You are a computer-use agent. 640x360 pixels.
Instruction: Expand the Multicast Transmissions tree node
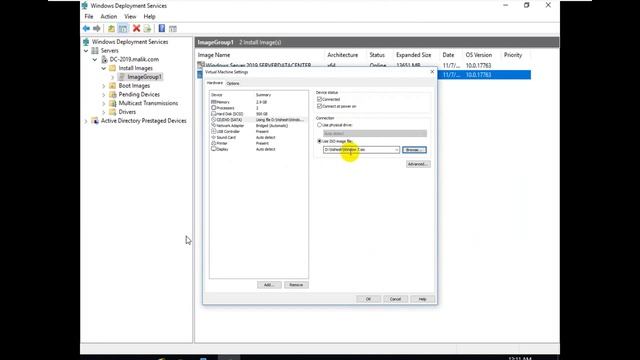(104, 103)
